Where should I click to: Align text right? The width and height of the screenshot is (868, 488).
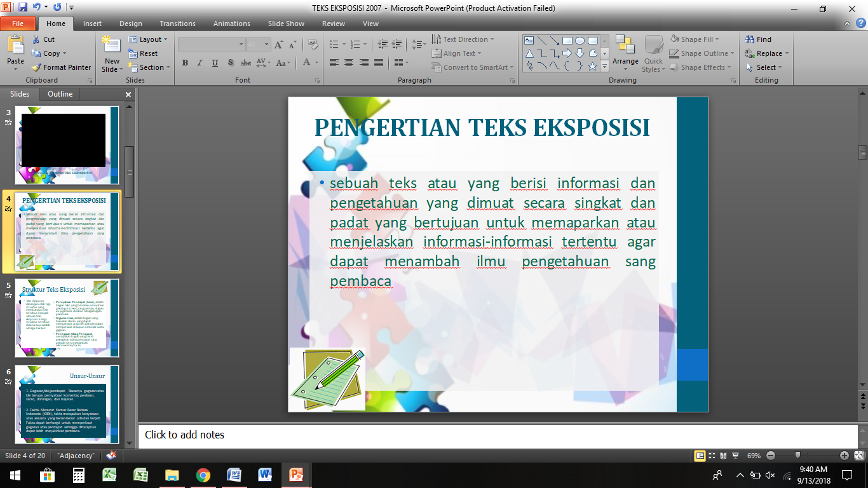click(x=364, y=63)
